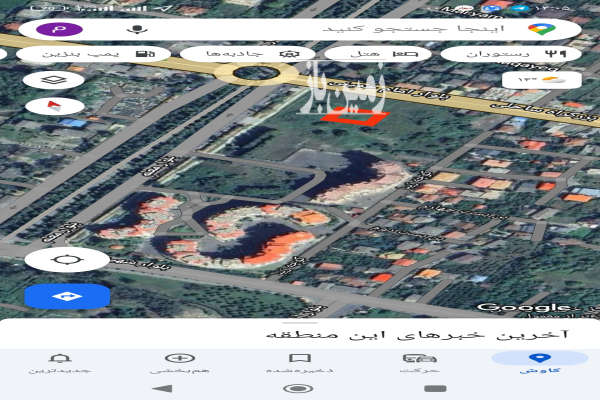Select the gas station 'پمپ بنزین' chip

[x=93, y=54]
